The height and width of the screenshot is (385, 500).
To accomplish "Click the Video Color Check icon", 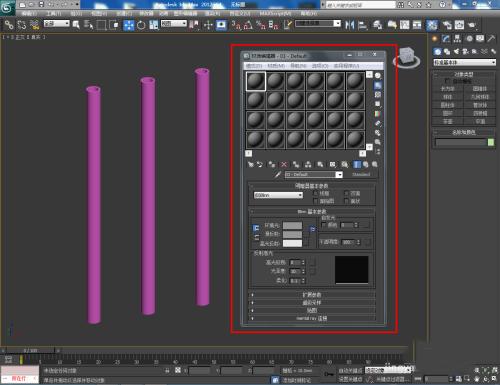I will (378, 114).
